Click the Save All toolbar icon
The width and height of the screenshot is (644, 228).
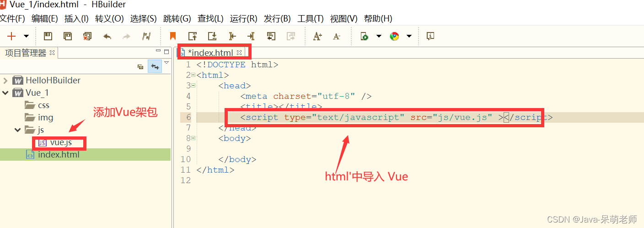[87, 36]
